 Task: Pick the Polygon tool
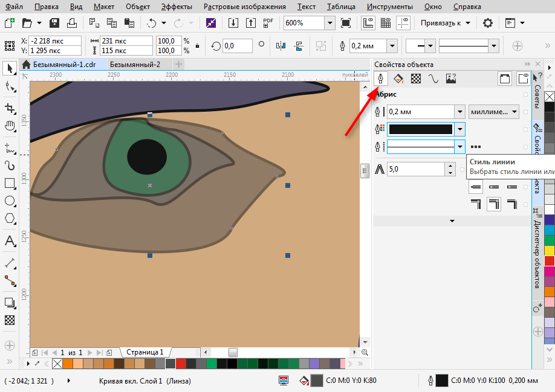(x=10, y=218)
